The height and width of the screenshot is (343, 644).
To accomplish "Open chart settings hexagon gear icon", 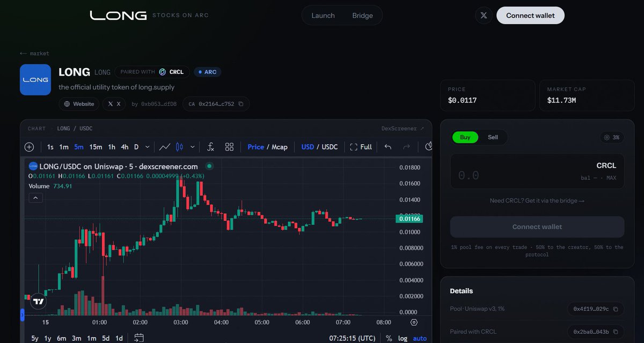I will coord(414,322).
